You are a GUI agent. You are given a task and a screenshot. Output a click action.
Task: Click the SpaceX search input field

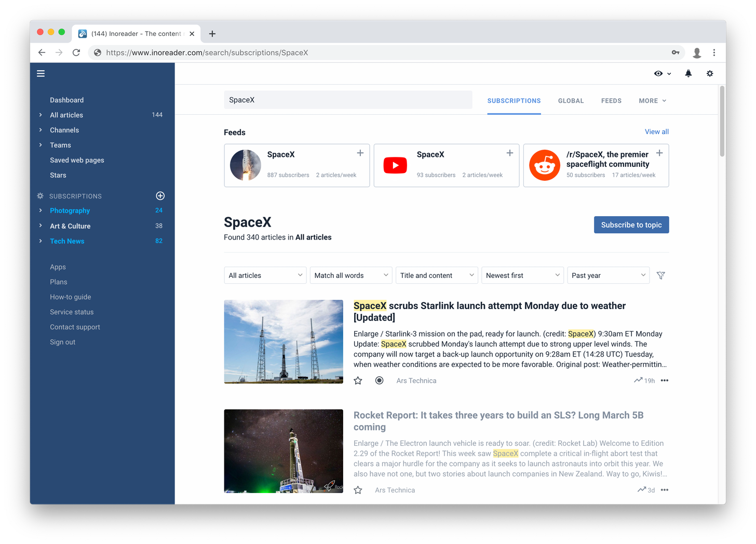point(348,100)
